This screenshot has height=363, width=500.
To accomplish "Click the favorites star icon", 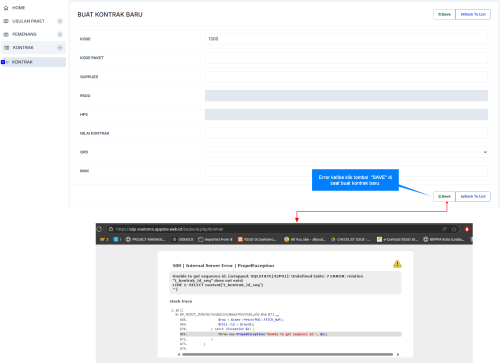I will coord(454,229).
